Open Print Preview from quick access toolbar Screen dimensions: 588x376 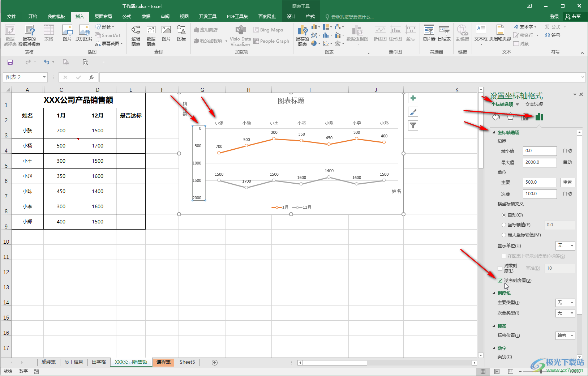[85, 62]
